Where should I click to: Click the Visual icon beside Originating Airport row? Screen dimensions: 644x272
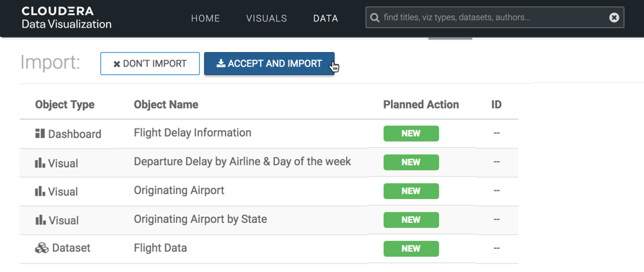click(40, 191)
